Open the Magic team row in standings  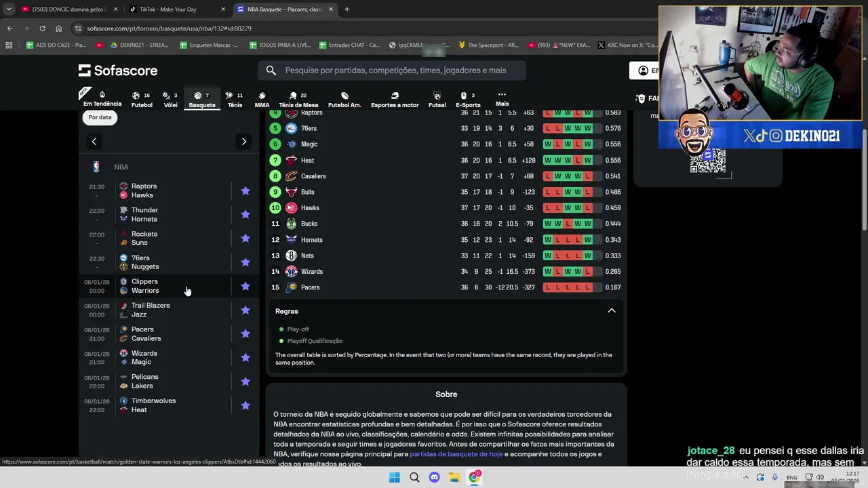click(x=446, y=144)
